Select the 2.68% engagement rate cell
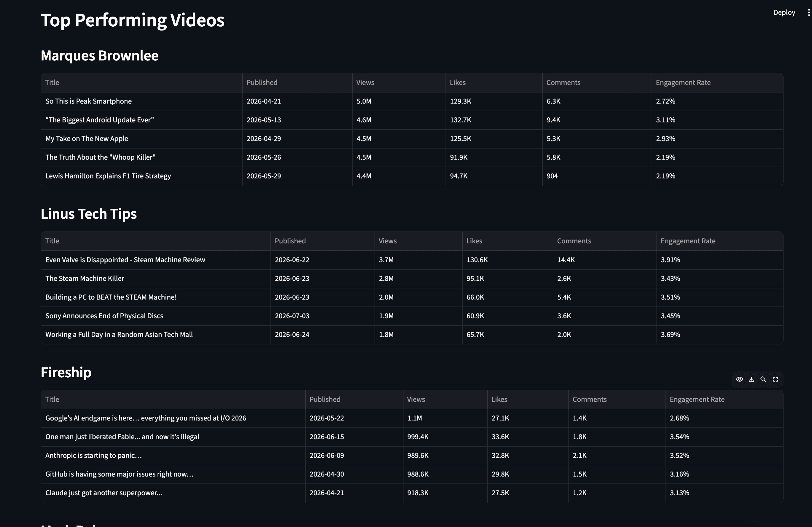Image resolution: width=812 pixels, height=527 pixels. 724,418
